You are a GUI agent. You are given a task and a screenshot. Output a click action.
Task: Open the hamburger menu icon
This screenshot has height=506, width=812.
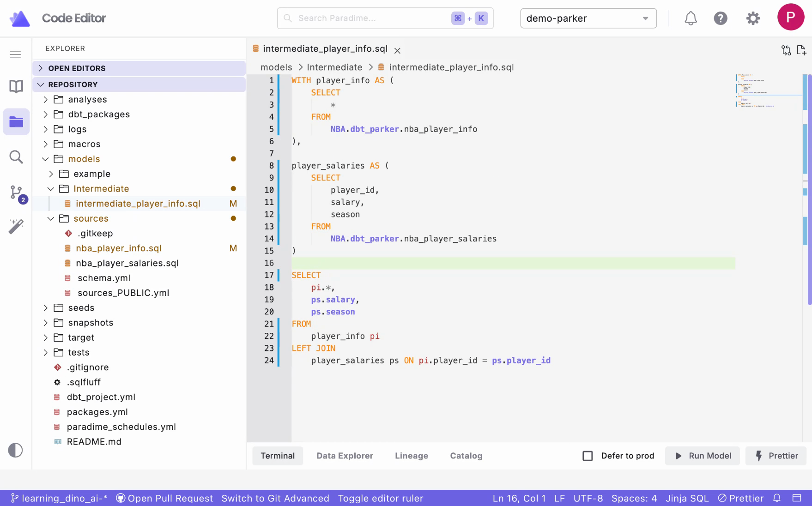[15, 54]
